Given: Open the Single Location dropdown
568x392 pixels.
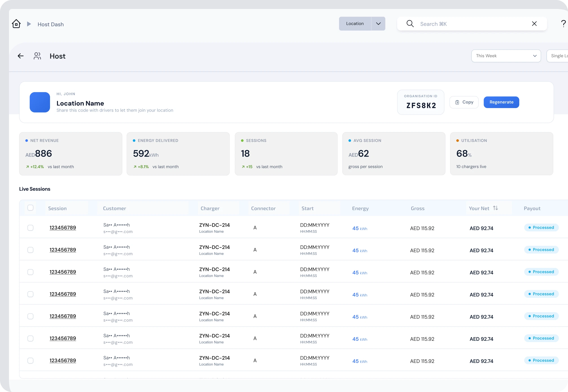Looking at the screenshot, I should coord(557,56).
